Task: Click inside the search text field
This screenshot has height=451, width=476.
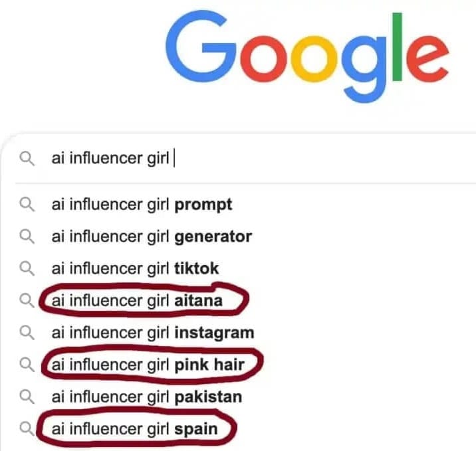Action: (x=112, y=159)
